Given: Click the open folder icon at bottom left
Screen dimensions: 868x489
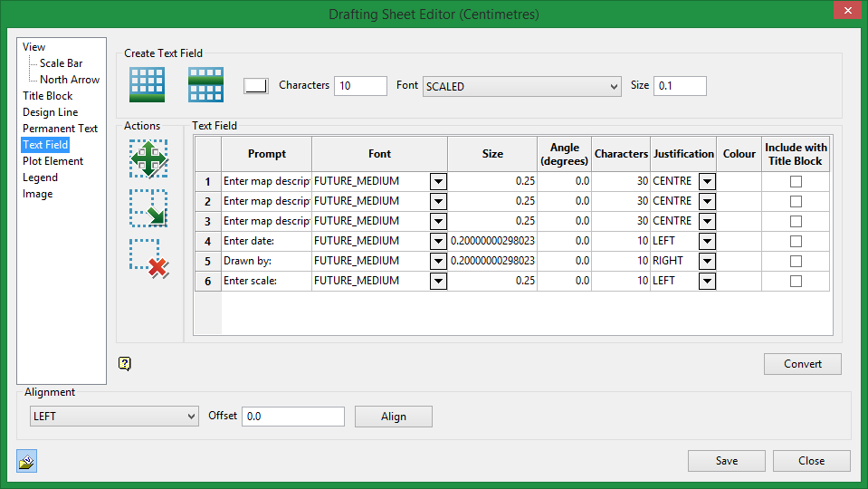Looking at the screenshot, I should (x=26, y=462).
